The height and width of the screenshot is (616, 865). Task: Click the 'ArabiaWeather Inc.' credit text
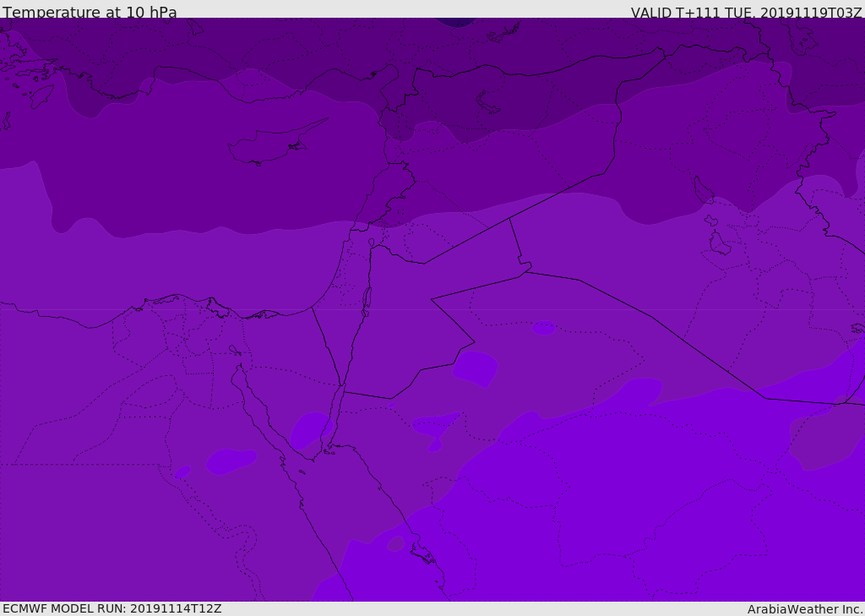805,609
